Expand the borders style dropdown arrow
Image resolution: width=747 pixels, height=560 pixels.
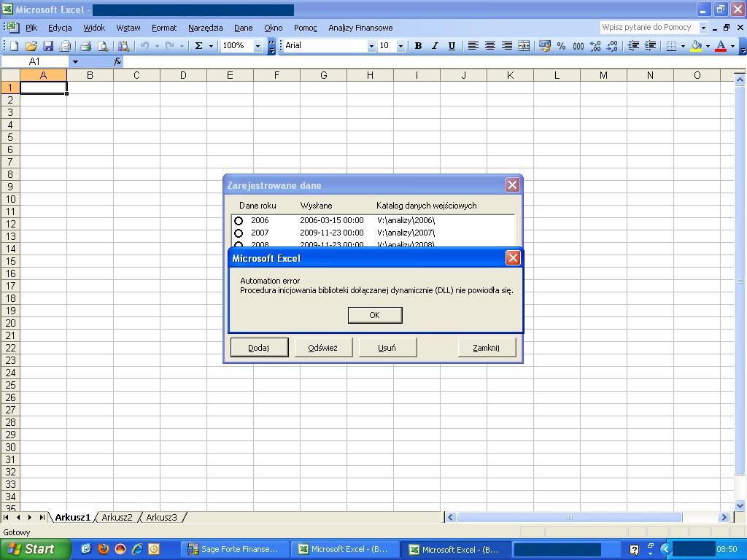(683, 46)
